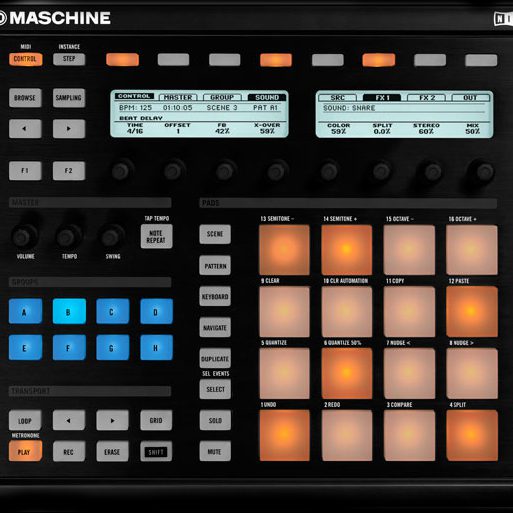This screenshot has width=513, height=513.
Task: Tap pad 11 Copy
Action: click(x=409, y=312)
